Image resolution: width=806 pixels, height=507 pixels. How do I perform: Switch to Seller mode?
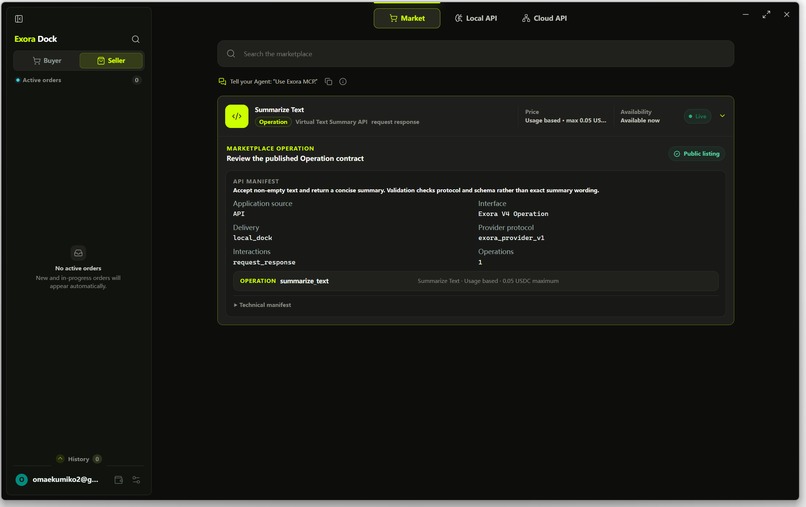(111, 61)
